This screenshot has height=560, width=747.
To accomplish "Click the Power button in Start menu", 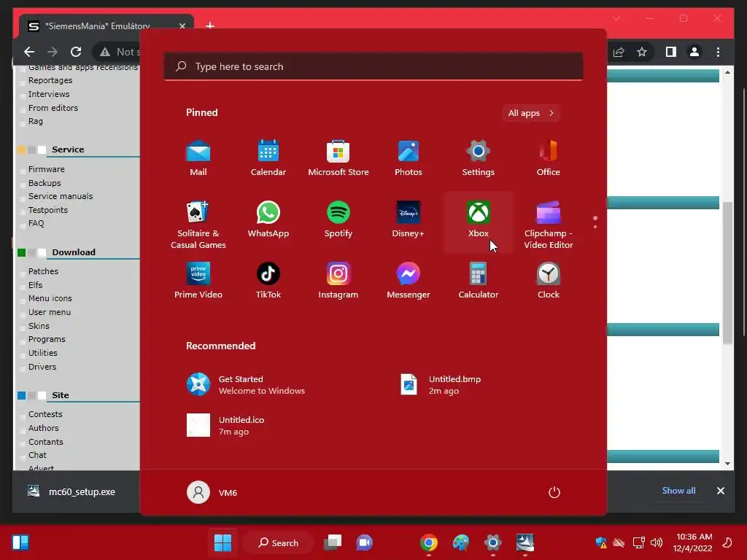I will (x=554, y=492).
